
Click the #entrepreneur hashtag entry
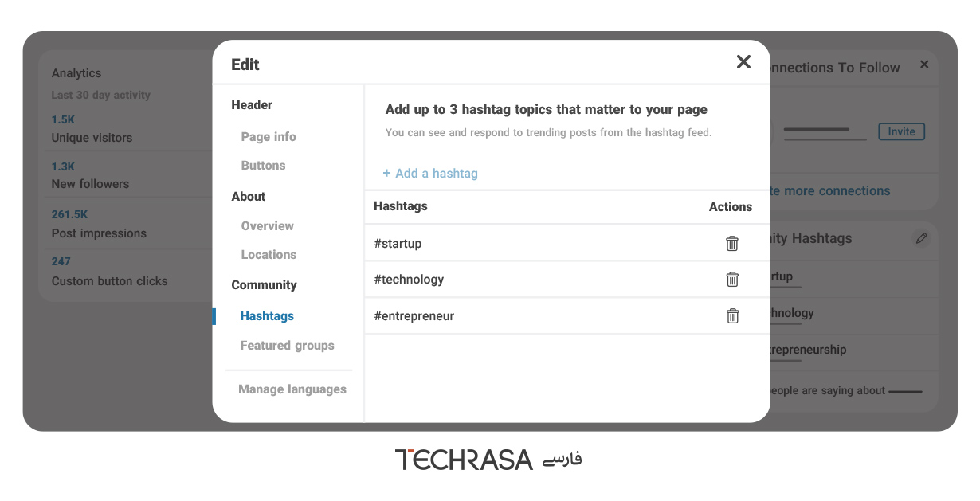tap(414, 316)
